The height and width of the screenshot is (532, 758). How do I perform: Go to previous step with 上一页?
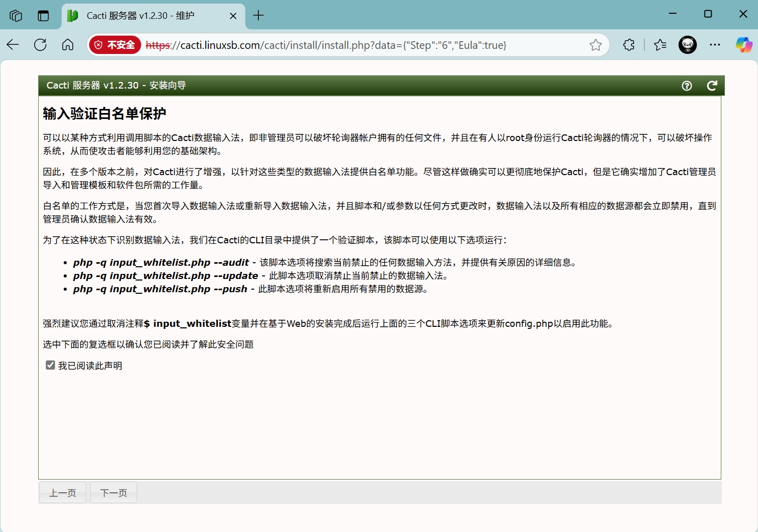pos(63,492)
